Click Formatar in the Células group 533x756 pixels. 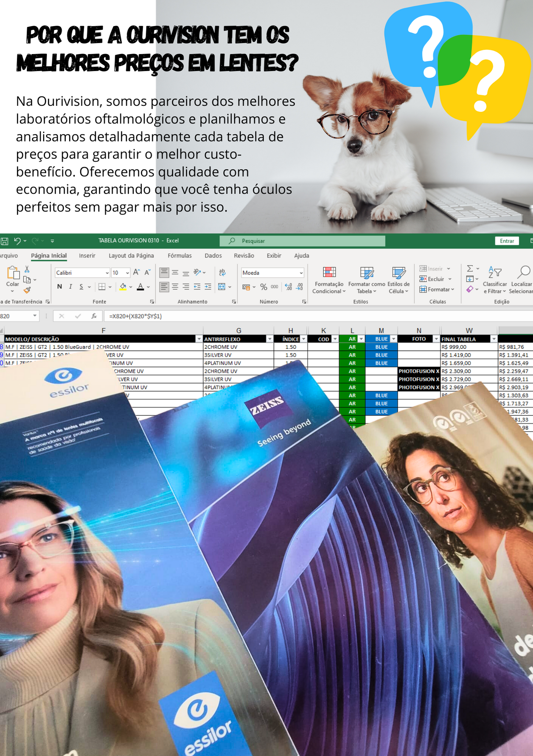click(437, 289)
